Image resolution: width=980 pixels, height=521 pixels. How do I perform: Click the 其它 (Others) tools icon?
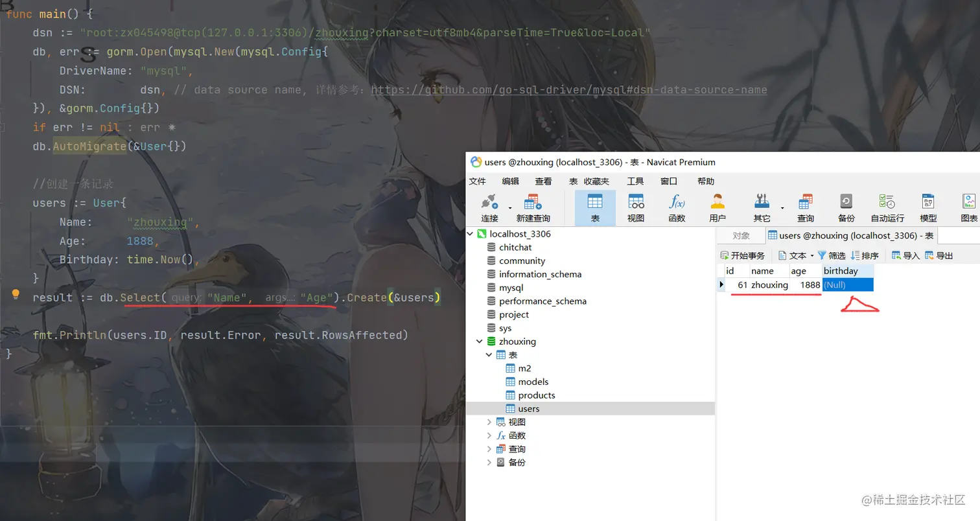[762, 208]
